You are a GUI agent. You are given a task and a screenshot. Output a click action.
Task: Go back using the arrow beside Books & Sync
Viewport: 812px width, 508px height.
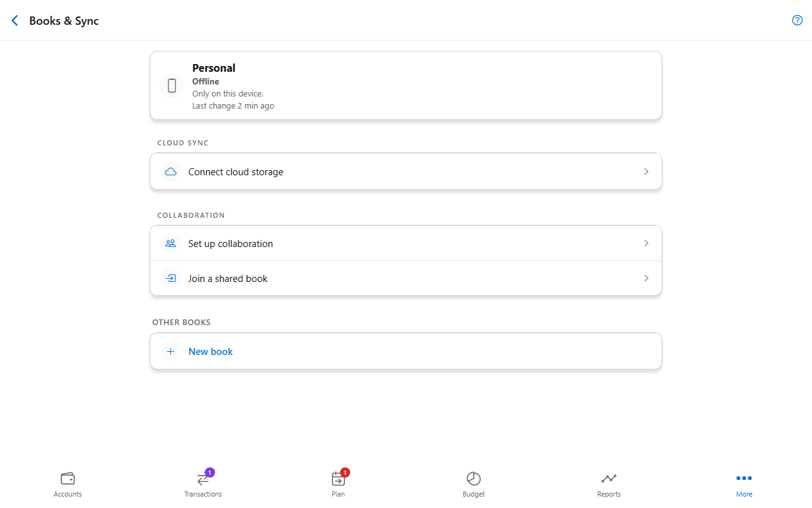pyautogui.click(x=15, y=20)
